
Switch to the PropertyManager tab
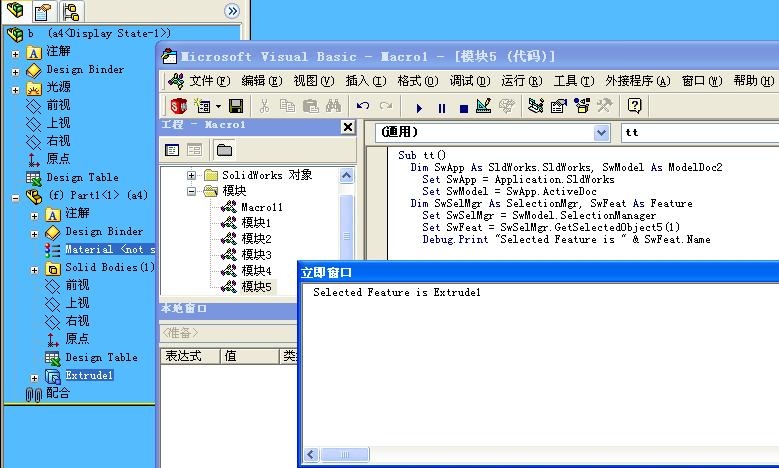coord(44,11)
